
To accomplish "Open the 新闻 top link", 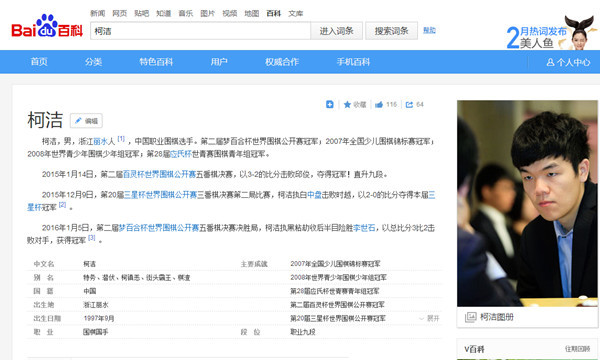I will (98, 13).
